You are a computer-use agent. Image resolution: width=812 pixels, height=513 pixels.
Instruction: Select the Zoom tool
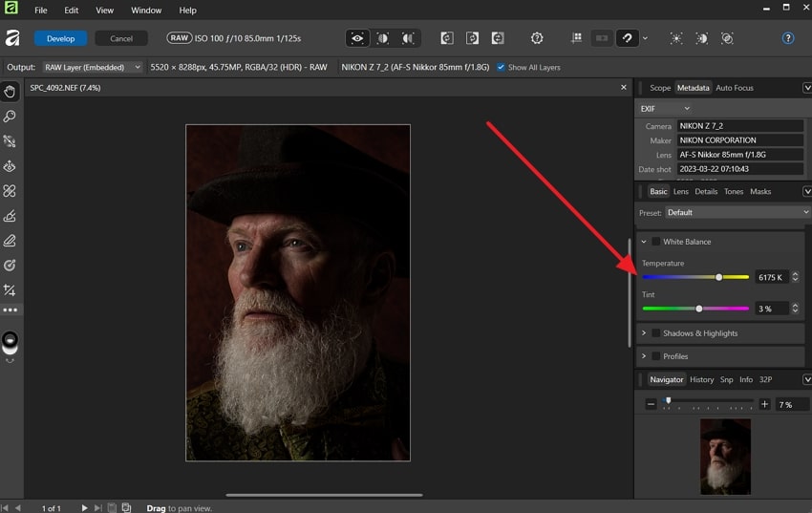(10, 117)
